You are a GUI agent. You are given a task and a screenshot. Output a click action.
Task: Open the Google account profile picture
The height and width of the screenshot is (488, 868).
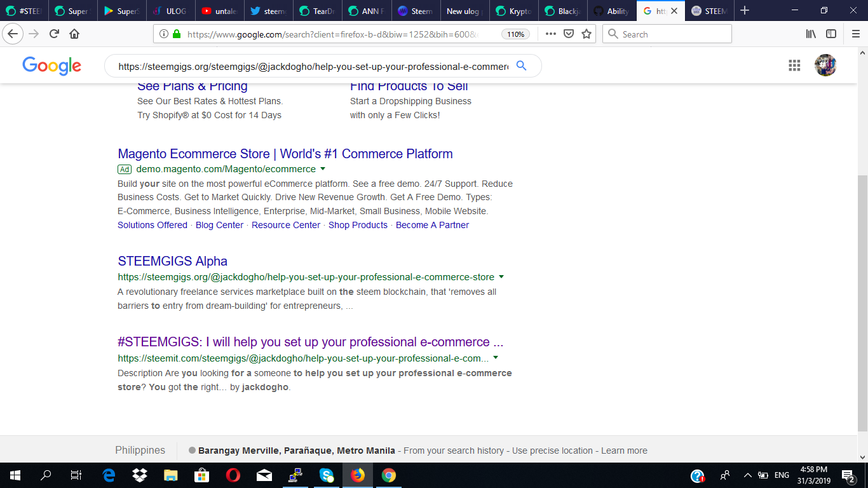coord(825,65)
